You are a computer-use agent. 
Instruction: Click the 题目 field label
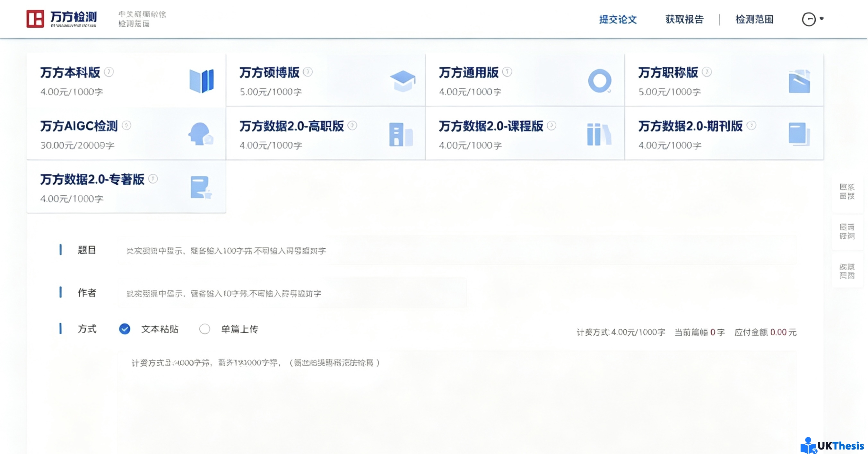click(87, 250)
